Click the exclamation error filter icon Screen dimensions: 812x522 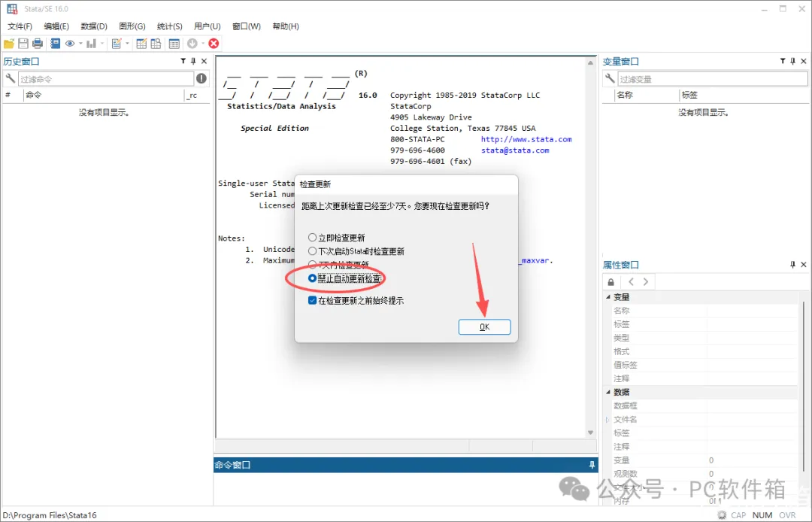click(201, 79)
